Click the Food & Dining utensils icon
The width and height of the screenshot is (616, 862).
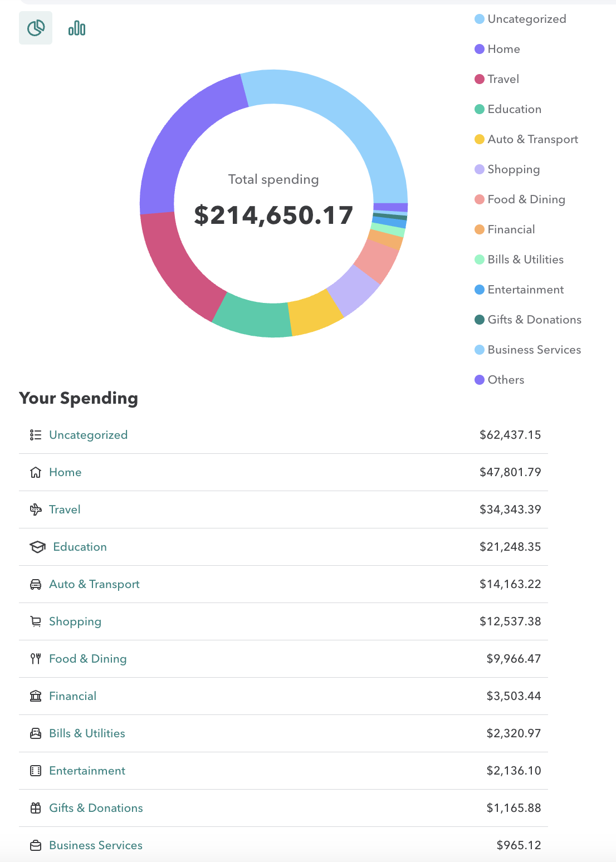(36, 659)
